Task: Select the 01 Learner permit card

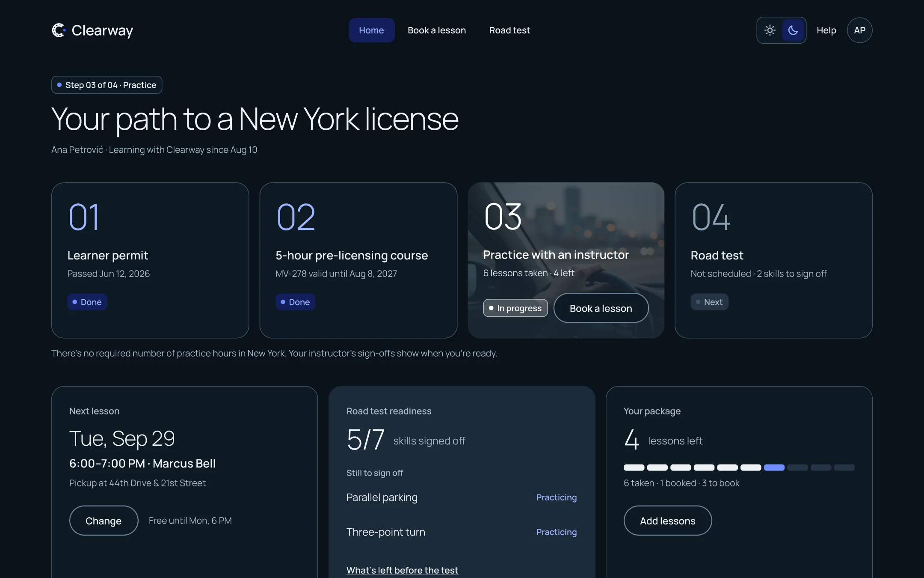Action: 150,260
